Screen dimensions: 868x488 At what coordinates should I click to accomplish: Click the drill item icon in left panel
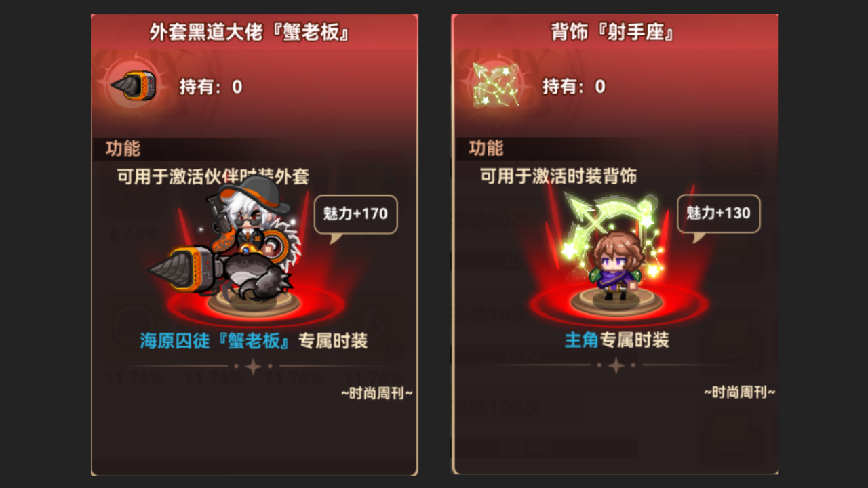pos(134,86)
